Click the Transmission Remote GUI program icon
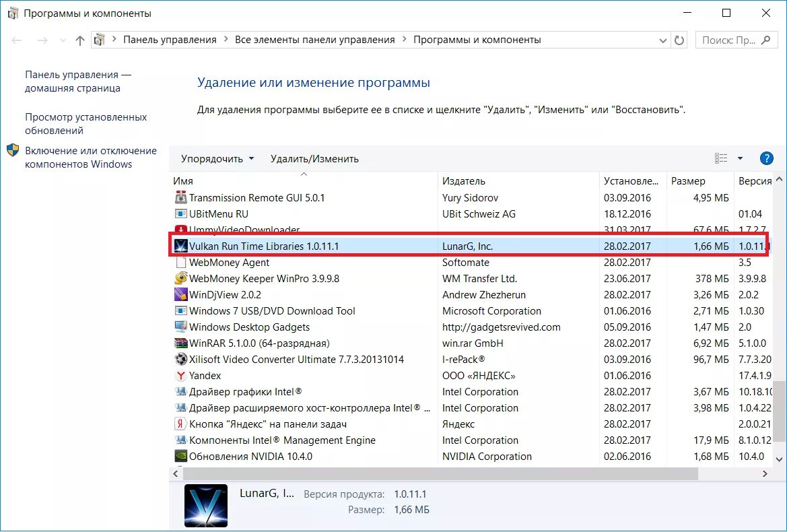The image size is (787, 532). (x=180, y=198)
